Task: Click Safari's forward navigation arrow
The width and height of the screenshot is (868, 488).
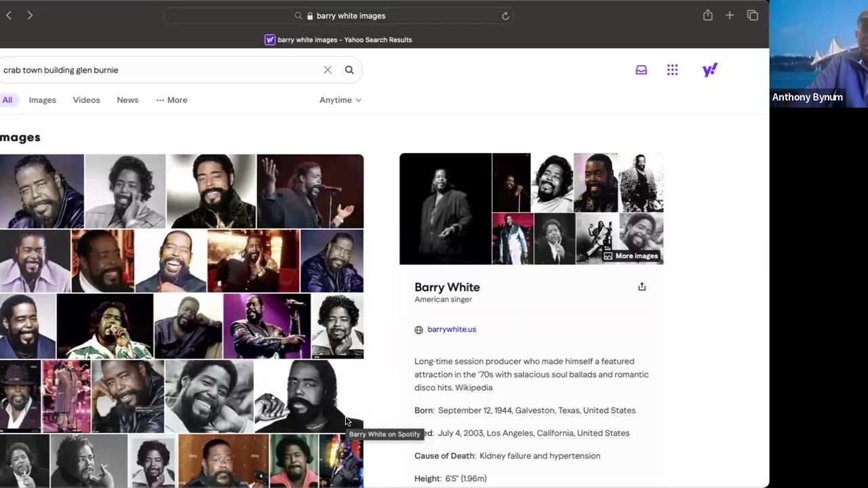Action: pyautogui.click(x=30, y=16)
